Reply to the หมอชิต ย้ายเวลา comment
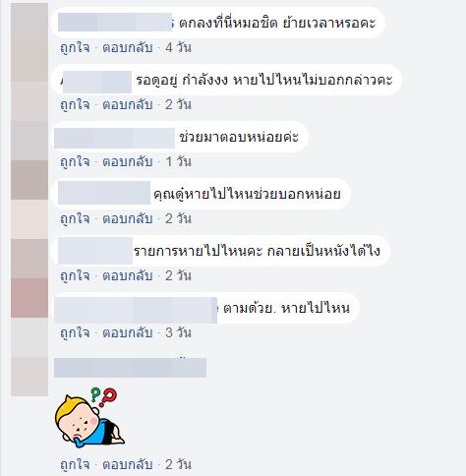The image size is (466, 476). tap(128, 48)
